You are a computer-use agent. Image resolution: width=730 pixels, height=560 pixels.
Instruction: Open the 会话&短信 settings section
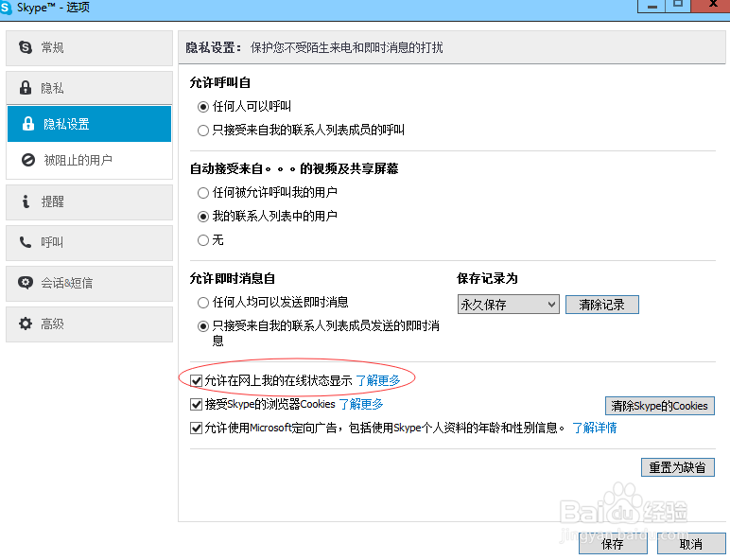(90, 283)
